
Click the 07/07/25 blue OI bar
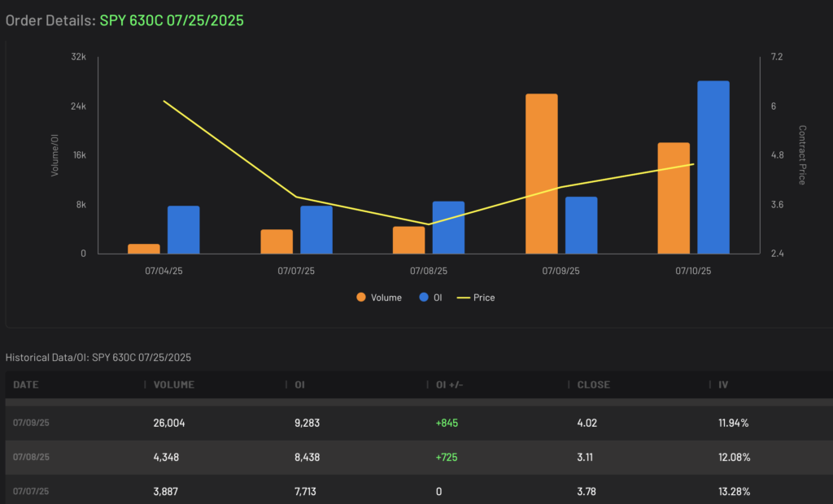(x=316, y=230)
